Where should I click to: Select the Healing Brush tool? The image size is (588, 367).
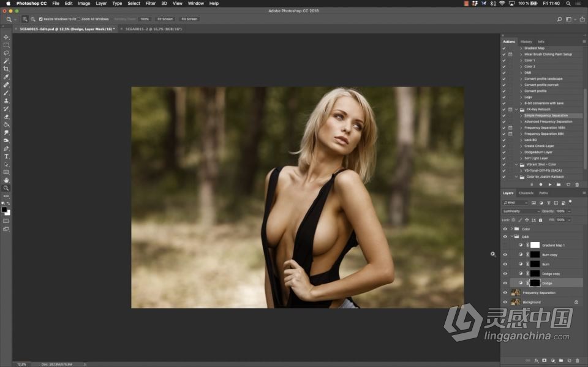pos(6,85)
